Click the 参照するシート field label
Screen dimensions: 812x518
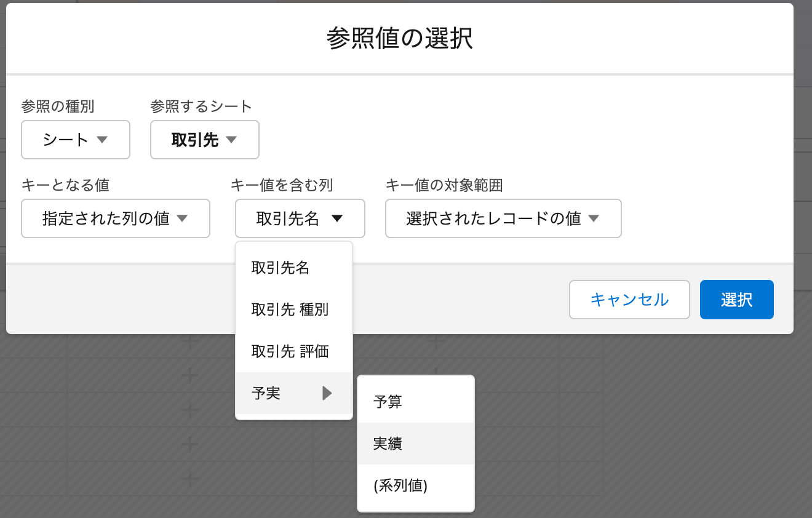[201, 106]
